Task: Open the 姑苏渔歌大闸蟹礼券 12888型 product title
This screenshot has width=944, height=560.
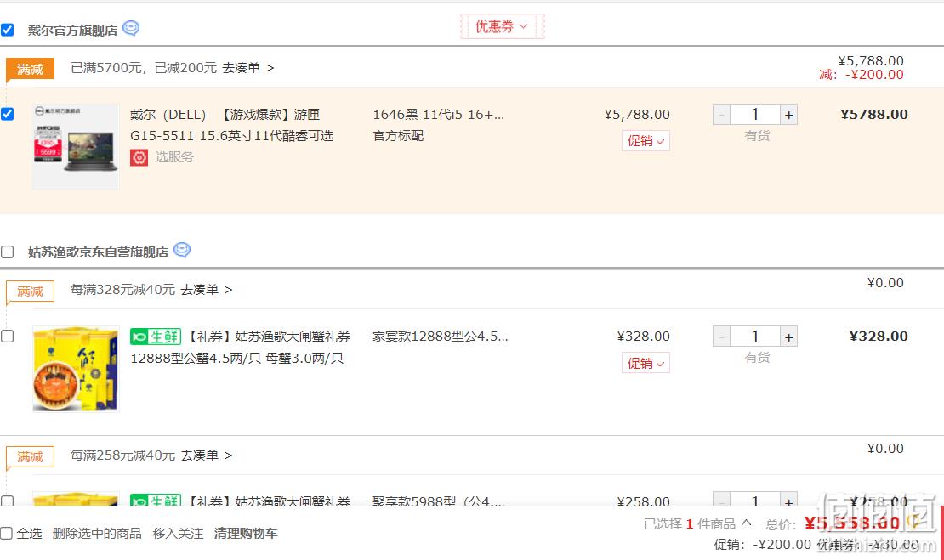Action: point(240,347)
